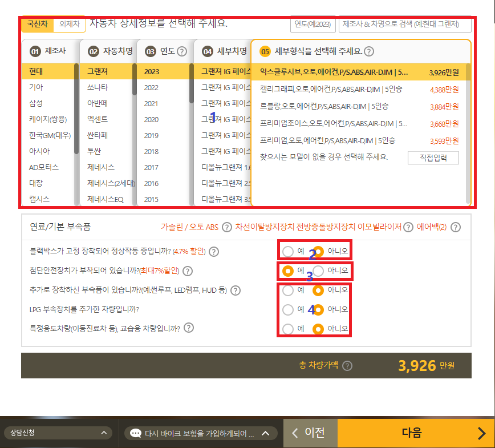The image size is (495, 448).
Task: Select trim 르블랑 3,884만원
Action: [359, 107]
